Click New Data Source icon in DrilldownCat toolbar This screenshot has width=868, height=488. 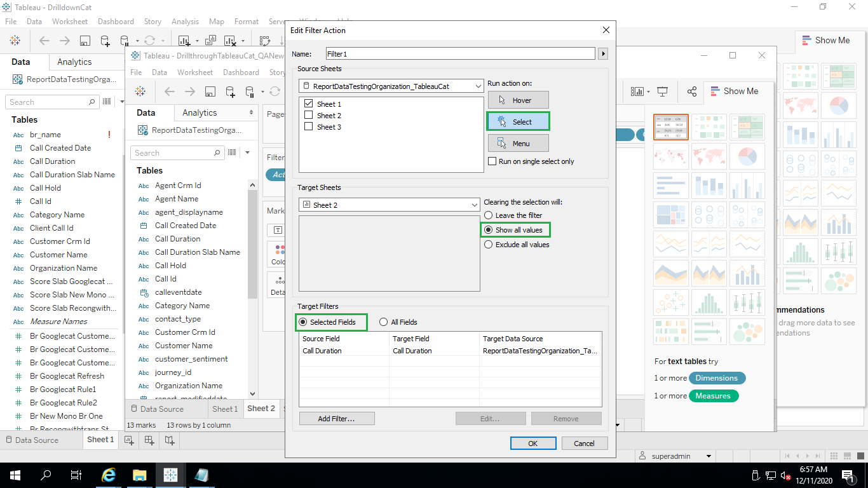click(105, 41)
